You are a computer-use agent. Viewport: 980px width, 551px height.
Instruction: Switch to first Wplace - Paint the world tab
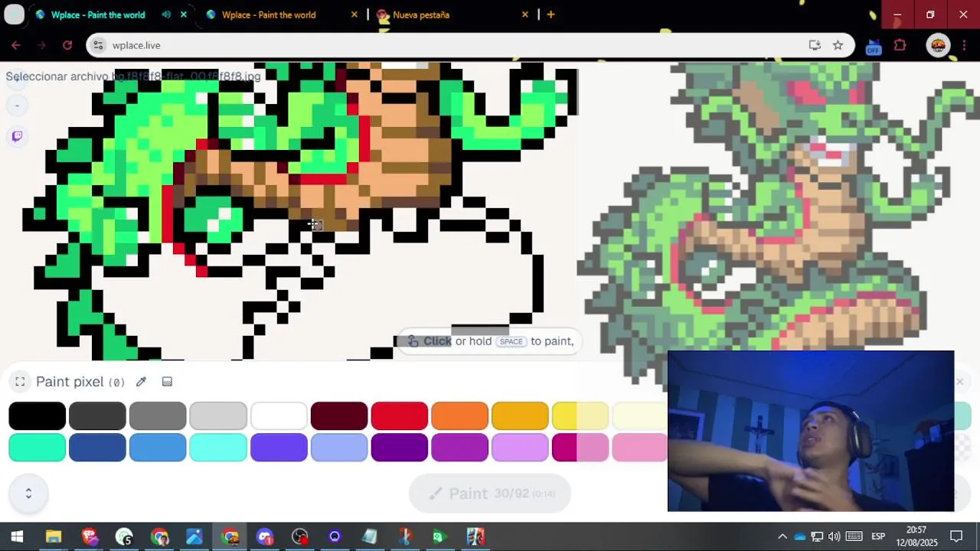(x=98, y=15)
